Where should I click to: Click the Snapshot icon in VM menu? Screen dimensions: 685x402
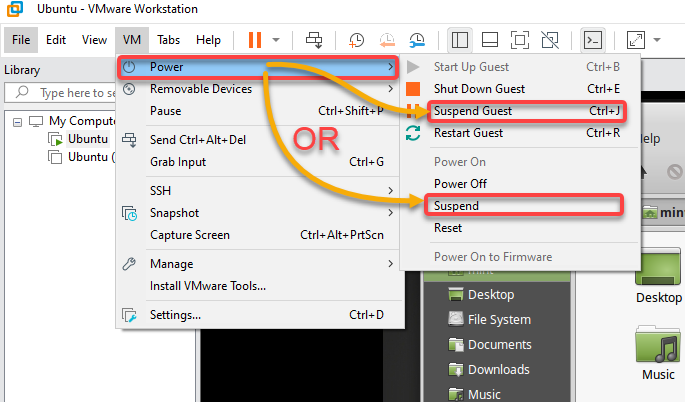tap(129, 213)
